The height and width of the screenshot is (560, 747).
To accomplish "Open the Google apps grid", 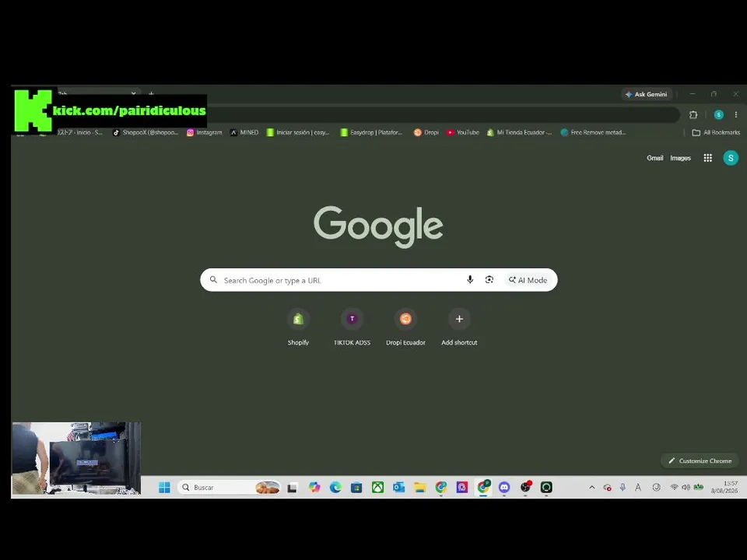I will pos(707,158).
